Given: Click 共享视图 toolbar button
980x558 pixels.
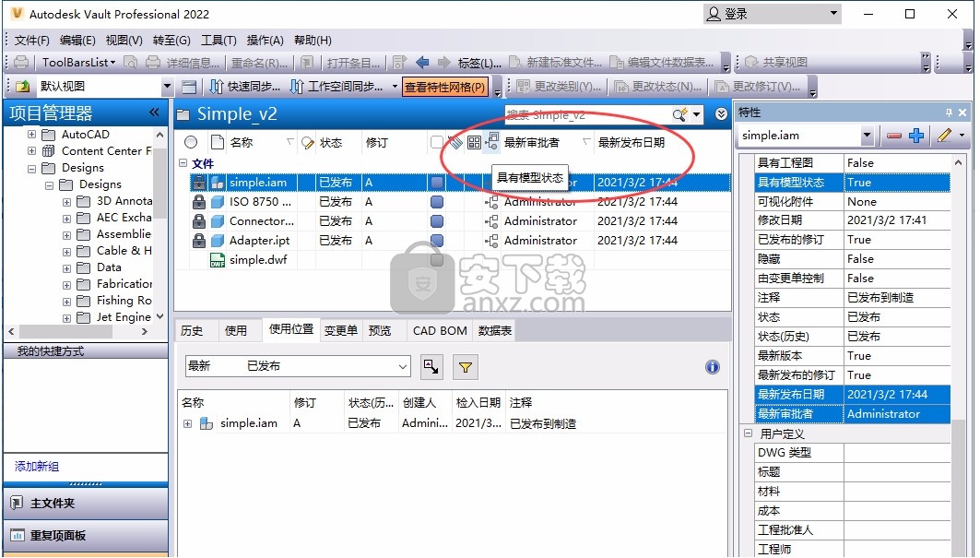Looking at the screenshot, I should 776,62.
